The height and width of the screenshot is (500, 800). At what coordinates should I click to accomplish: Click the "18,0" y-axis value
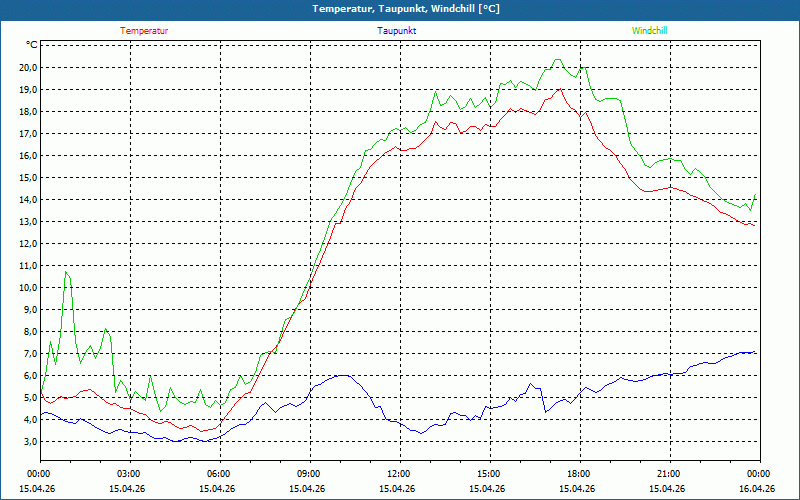point(29,112)
